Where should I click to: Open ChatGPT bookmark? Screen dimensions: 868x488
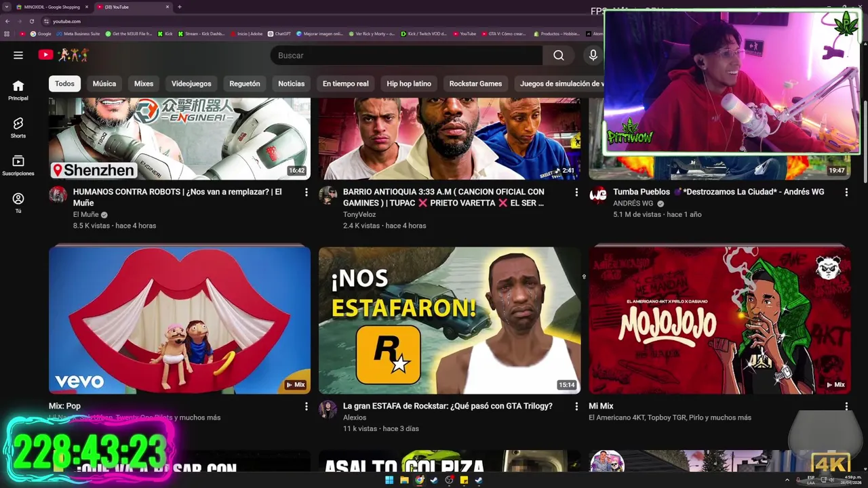pos(279,33)
